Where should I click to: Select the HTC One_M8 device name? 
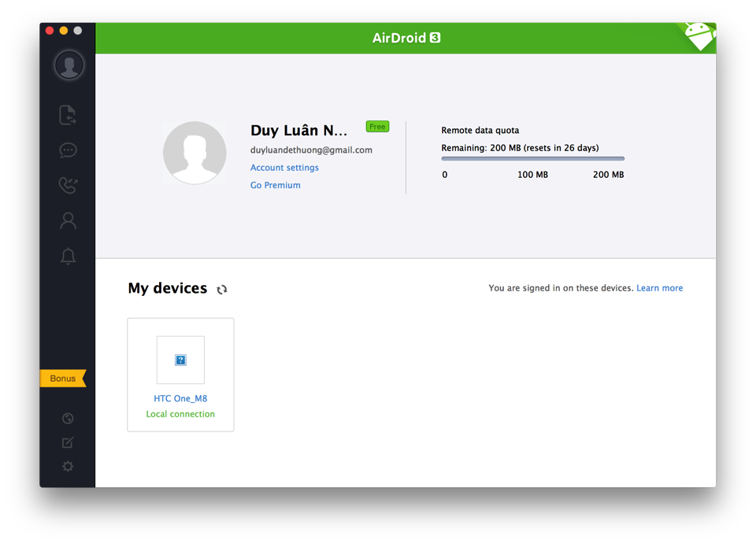[180, 398]
